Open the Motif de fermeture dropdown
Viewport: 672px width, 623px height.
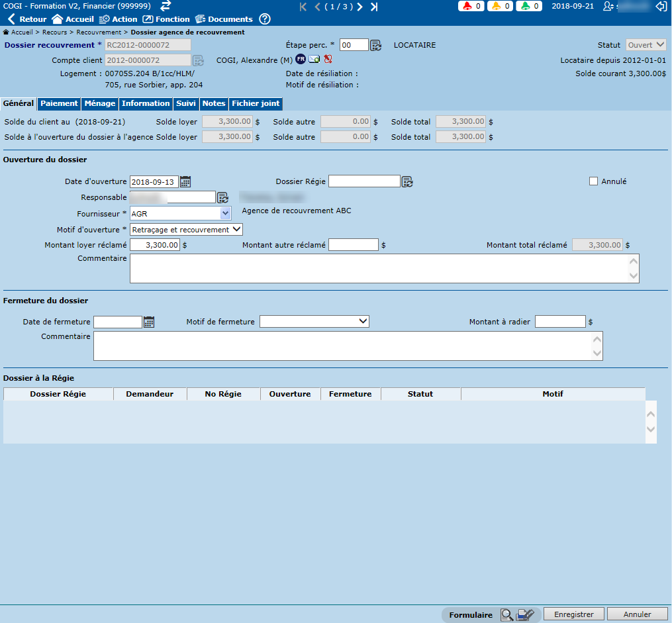coord(314,322)
